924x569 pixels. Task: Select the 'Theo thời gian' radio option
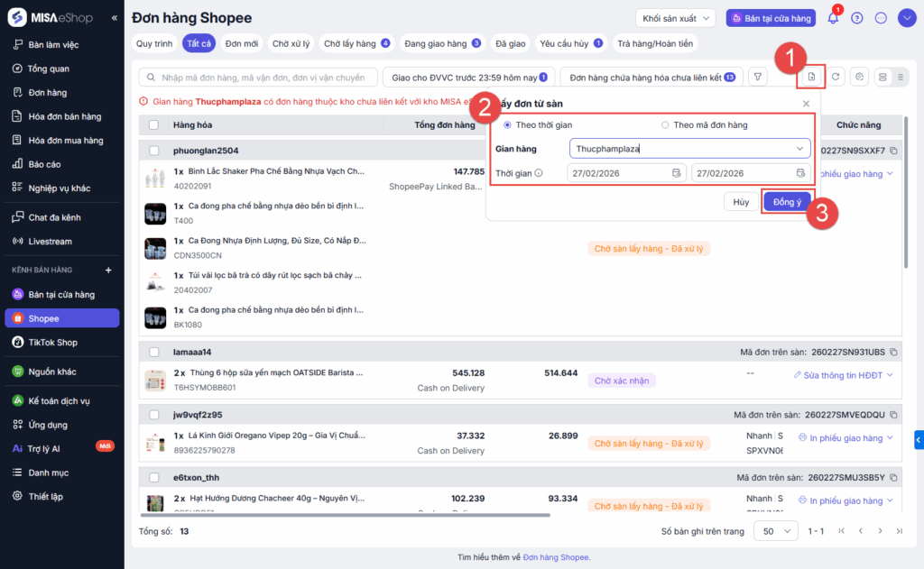point(508,124)
